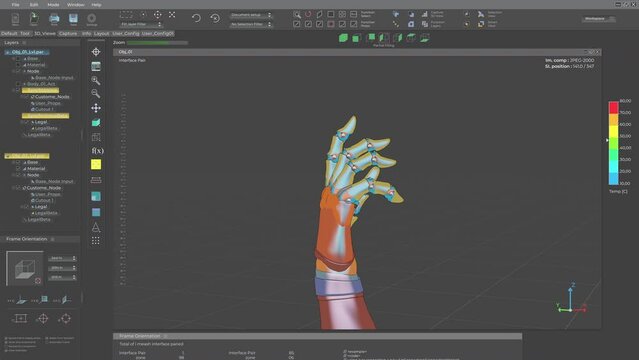Switch to the Layout tab
Viewport: 639px width, 360px height.
coord(101,33)
